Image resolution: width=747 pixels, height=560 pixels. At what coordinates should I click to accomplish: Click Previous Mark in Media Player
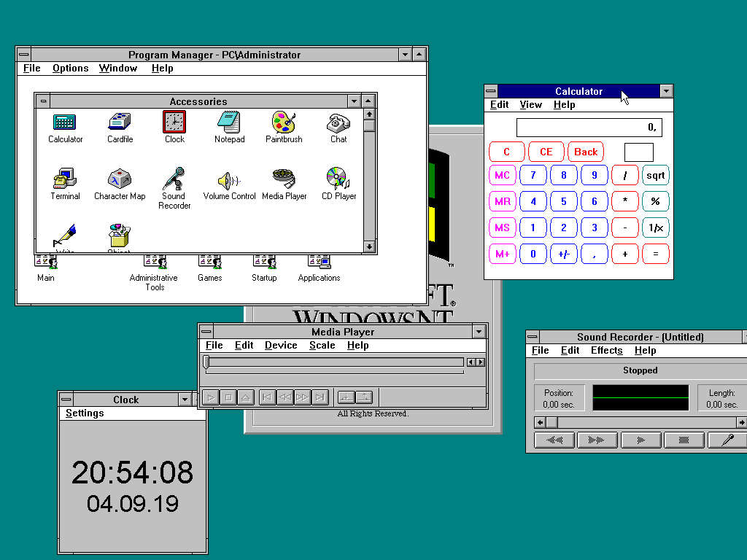coord(267,397)
